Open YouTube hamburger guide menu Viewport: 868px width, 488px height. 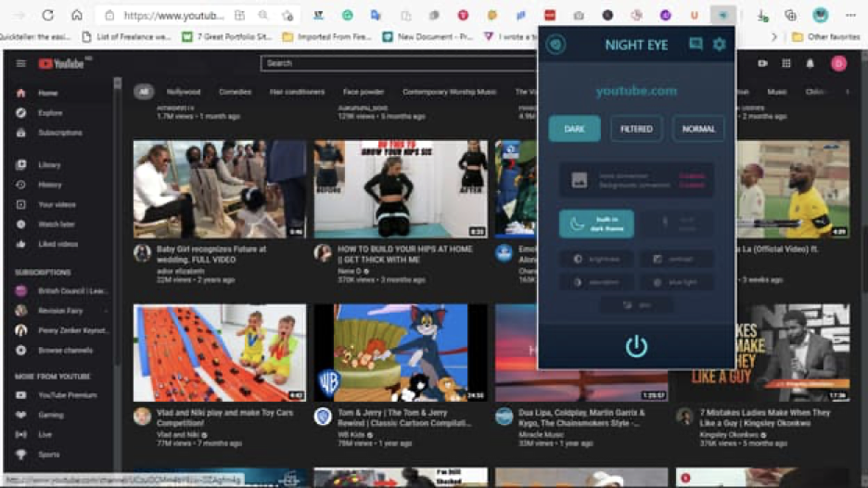(x=21, y=64)
